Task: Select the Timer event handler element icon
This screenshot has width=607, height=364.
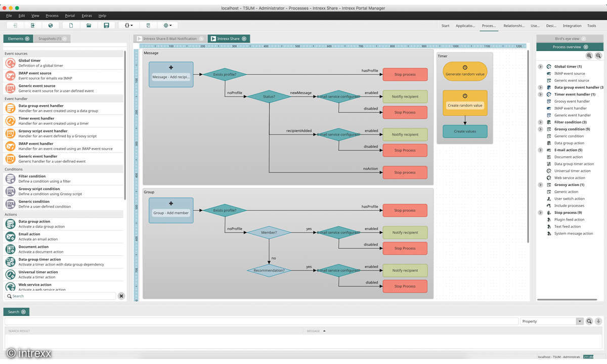Action: 10,120
